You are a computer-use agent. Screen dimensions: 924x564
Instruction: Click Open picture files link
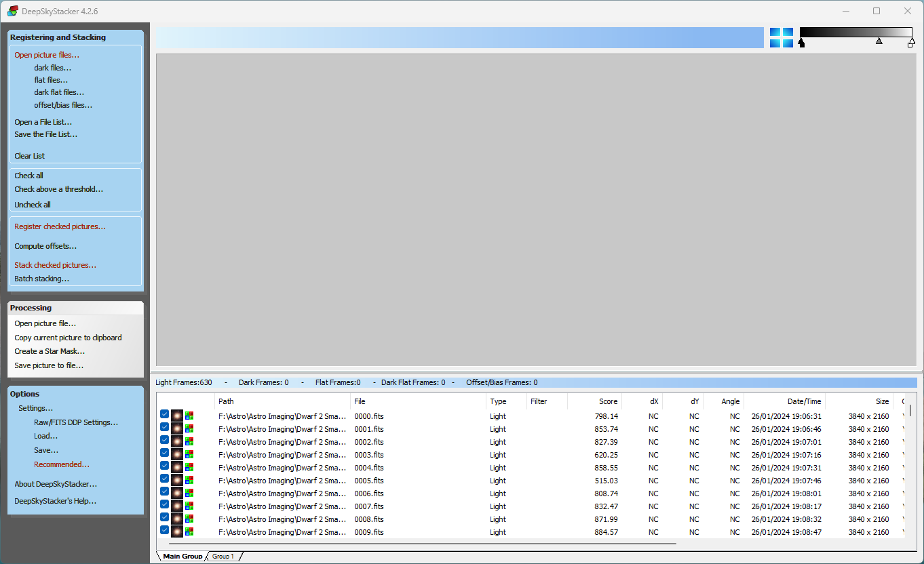(47, 55)
